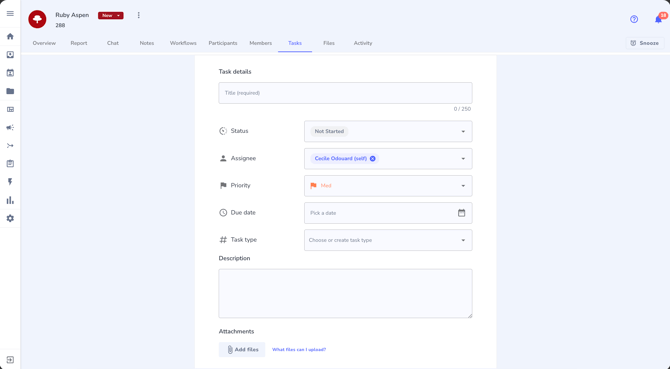Switch to the Activity tab

tap(363, 43)
